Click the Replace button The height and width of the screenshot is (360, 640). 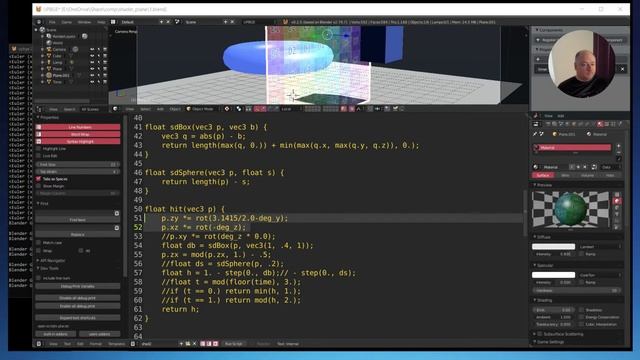78,235
